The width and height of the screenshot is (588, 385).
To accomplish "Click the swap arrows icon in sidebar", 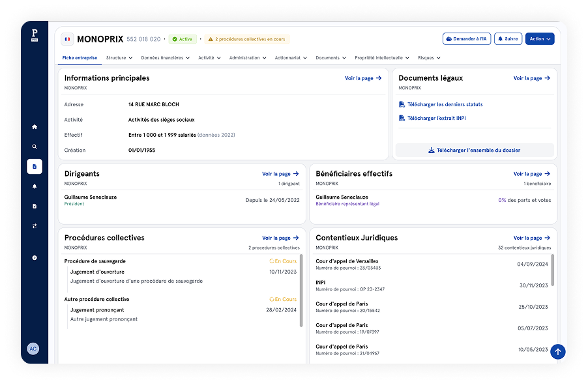I will point(35,225).
